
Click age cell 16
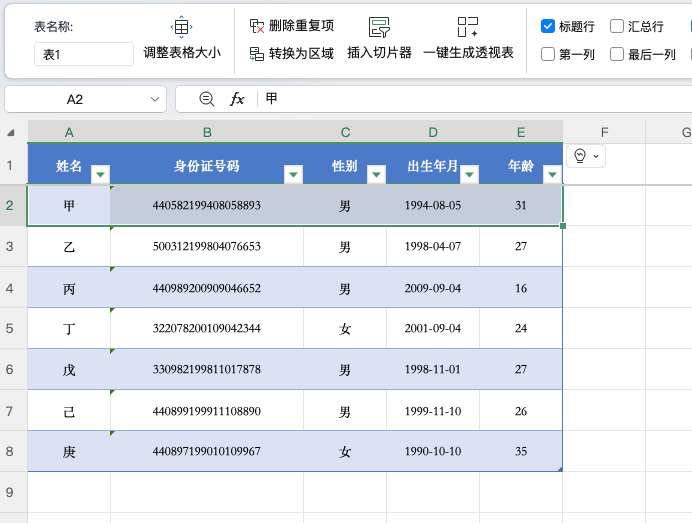point(521,288)
